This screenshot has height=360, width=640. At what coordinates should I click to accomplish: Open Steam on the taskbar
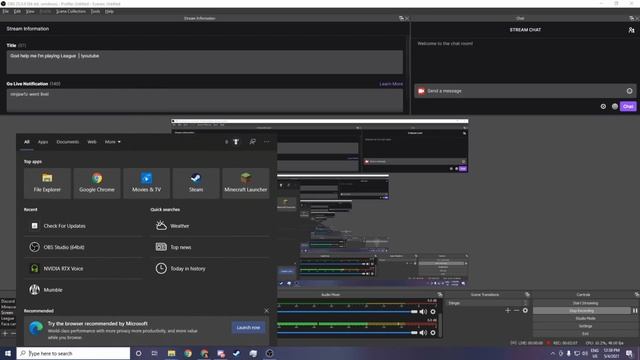point(237,353)
